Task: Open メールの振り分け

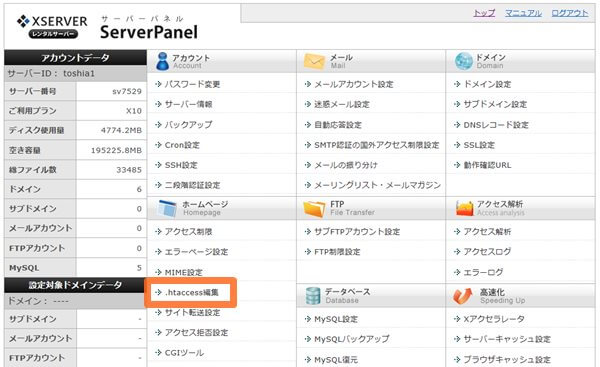Action: click(346, 165)
